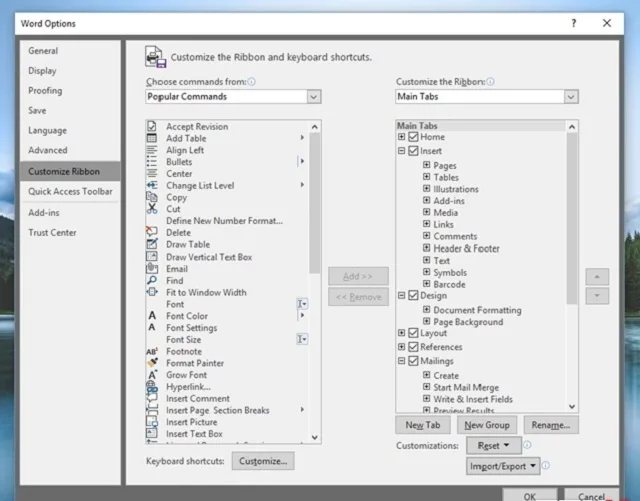Select the Add Table command icon
Viewport: 640px width, 501px height.
[152, 138]
